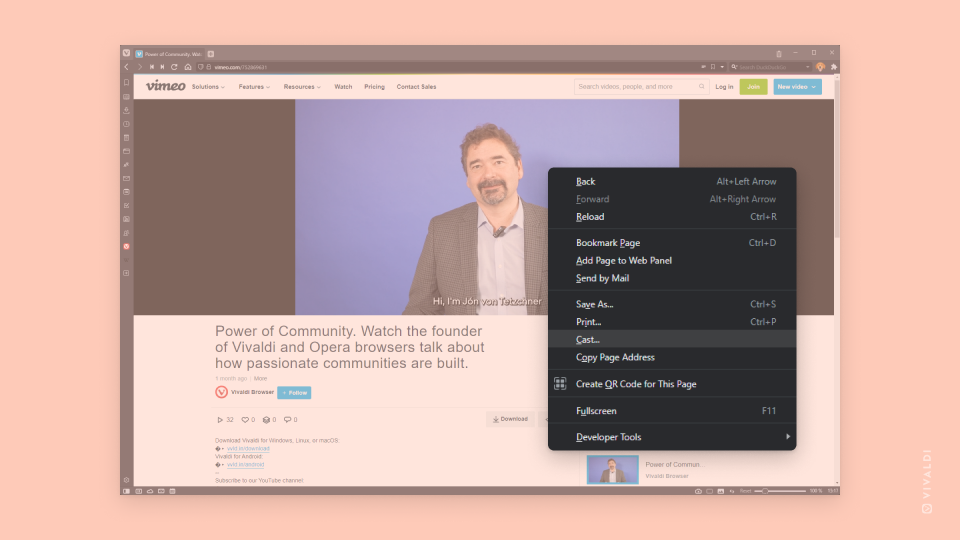Choose Bookmark Page in context menu
The image size is (960, 540).
[x=672, y=242]
